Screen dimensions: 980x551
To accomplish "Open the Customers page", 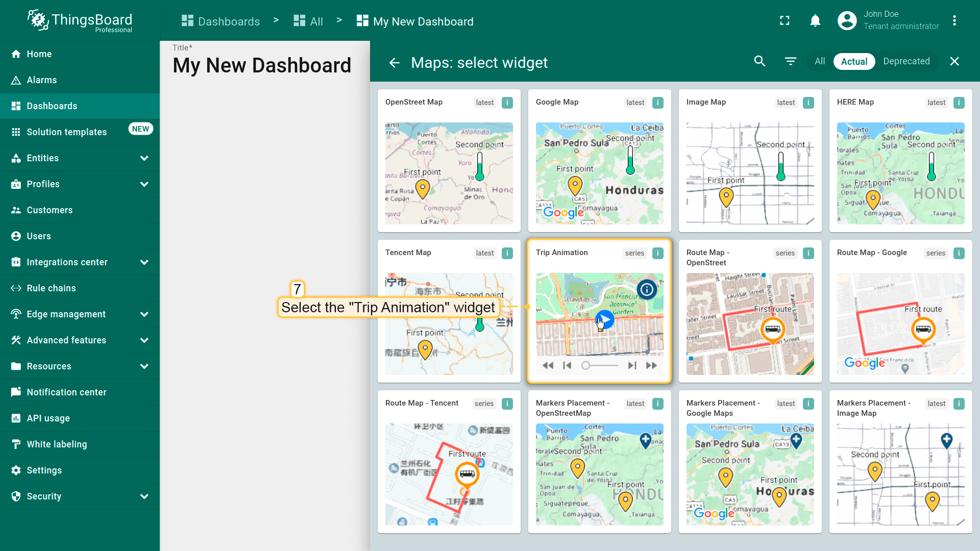I will 80,210.
